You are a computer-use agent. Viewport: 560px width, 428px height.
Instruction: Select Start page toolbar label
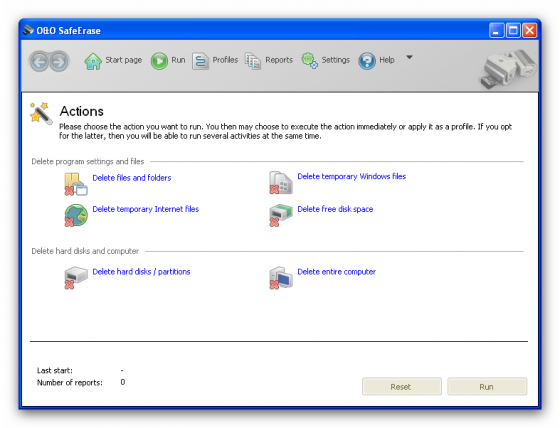pyautogui.click(x=123, y=60)
